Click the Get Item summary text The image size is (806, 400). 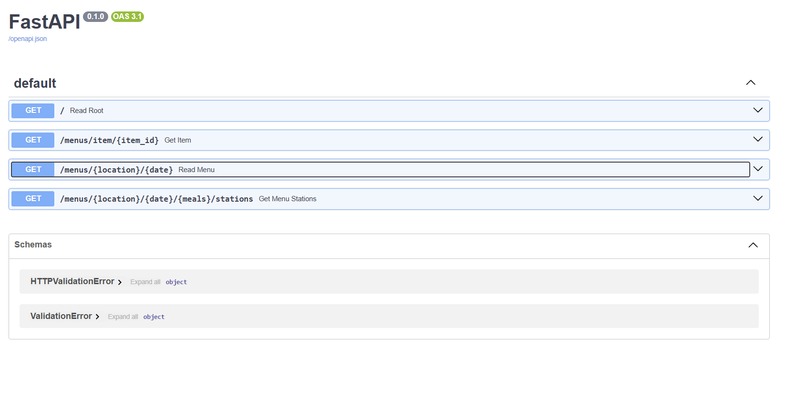pos(178,140)
